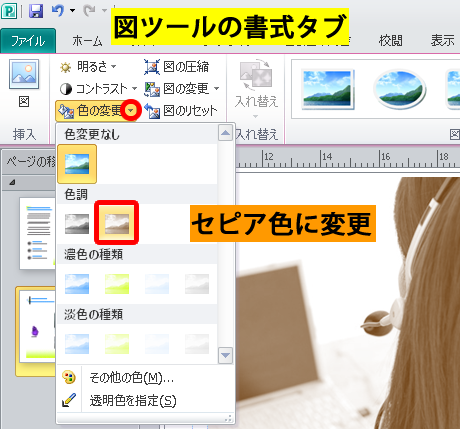Image resolution: width=460 pixels, height=429 pixels.
Task: Insert a picture with the 図 button
Action: pyautogui.click(x=24, y=83)
